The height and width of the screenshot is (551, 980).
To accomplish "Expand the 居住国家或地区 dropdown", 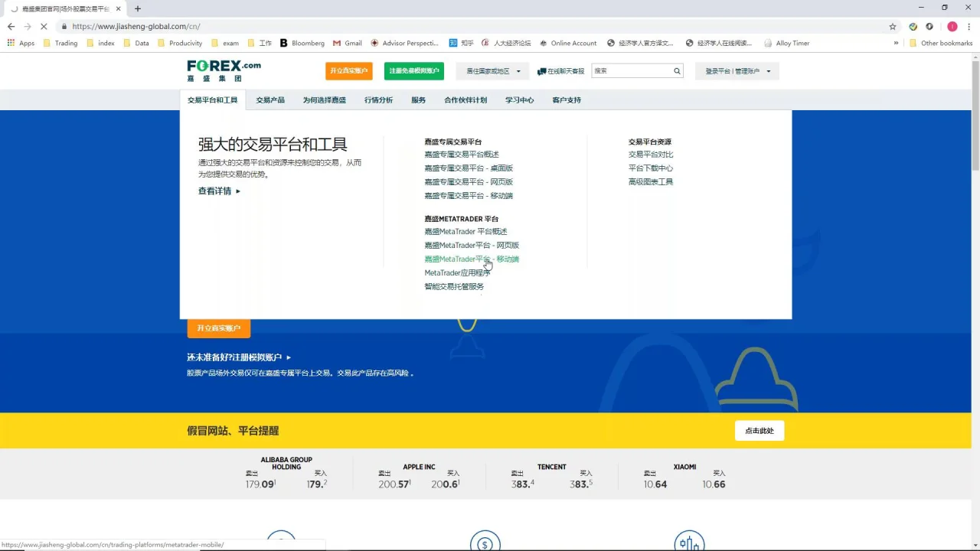I will pyautogui.click(x=493, y=71).
